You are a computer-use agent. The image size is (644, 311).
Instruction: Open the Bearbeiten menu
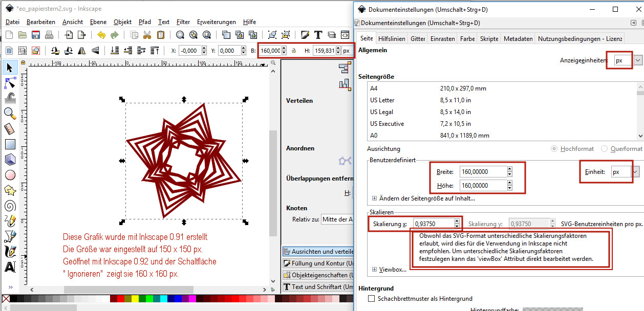(41, 22)
